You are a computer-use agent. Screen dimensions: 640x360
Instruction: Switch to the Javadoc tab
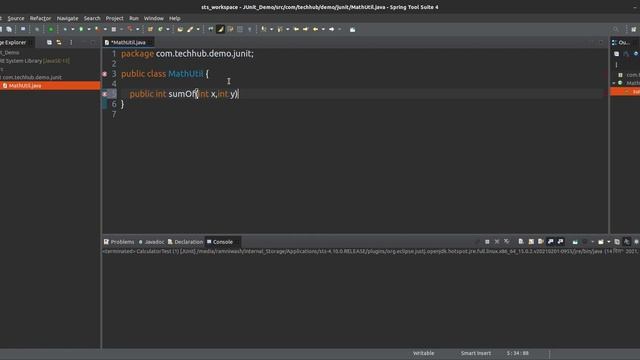151,242
